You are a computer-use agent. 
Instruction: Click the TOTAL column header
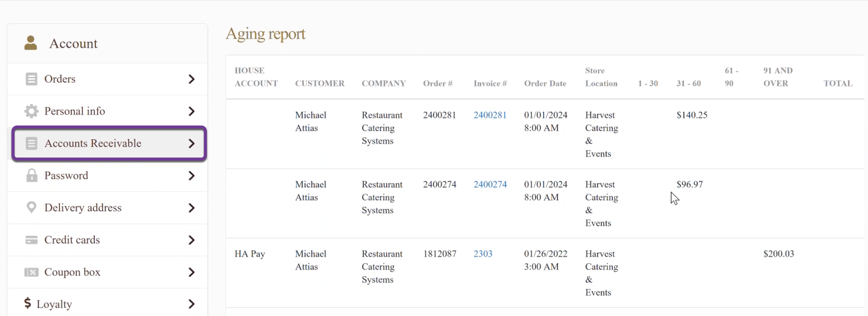coord(838,83)
